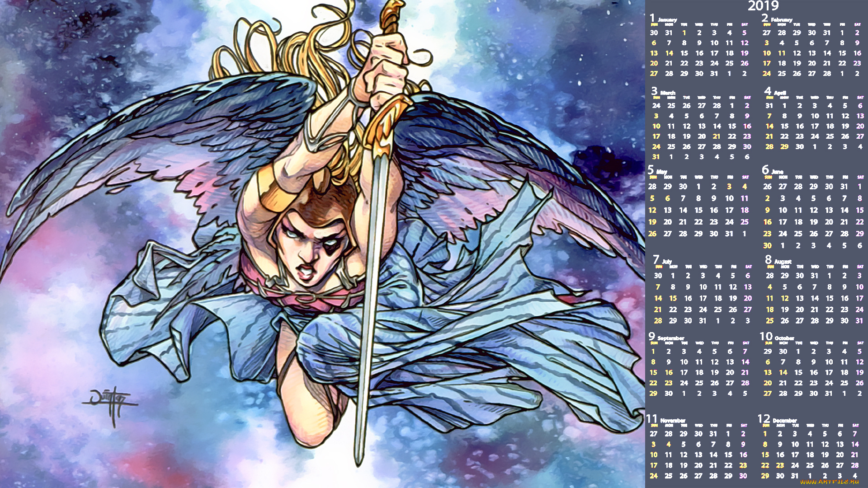Click the December month heading
868x488 pixels.
784,420
